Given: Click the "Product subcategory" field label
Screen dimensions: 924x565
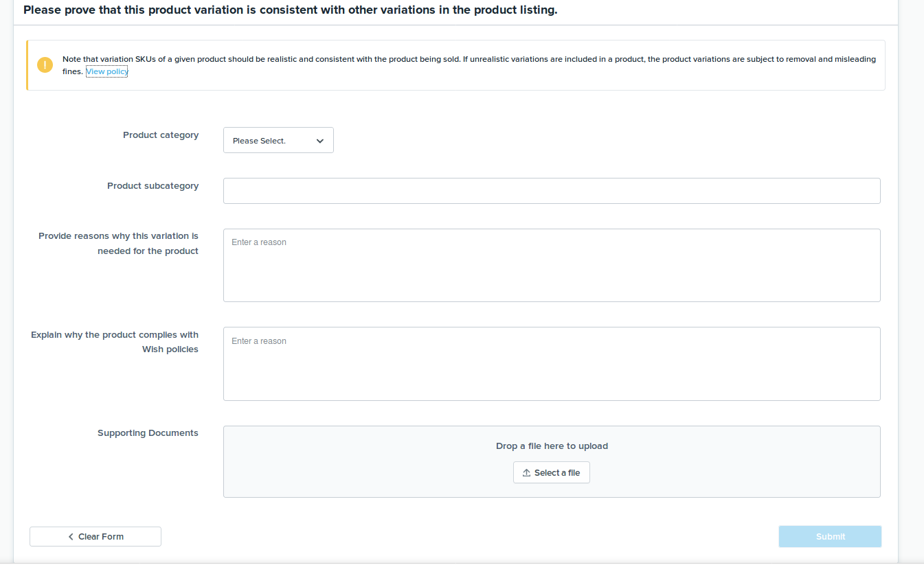Looking at the screenshot, I should pyautogui.click(x=153, y=186).
